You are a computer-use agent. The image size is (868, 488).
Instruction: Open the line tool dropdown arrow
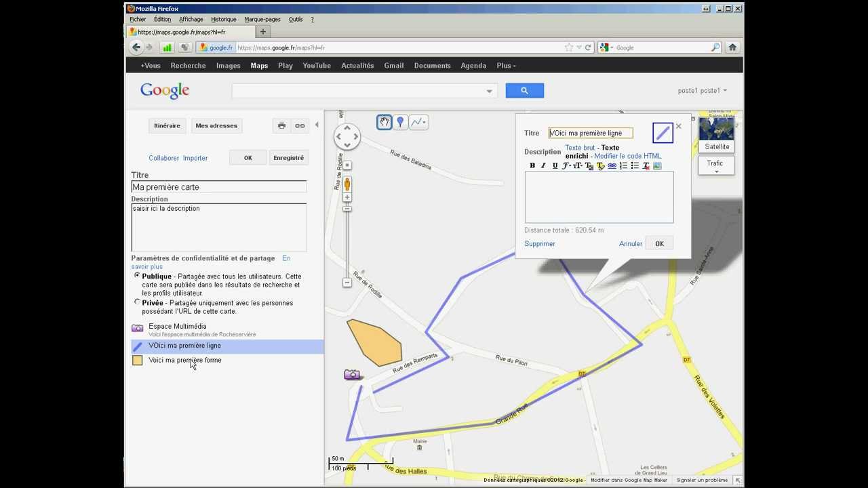425,123
